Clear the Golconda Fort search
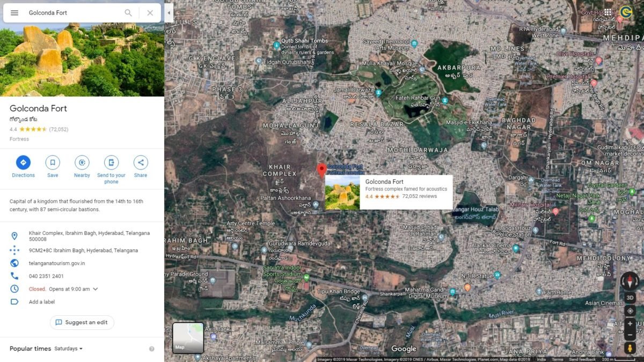Viewport: 644px width, 362px height. pos(150,13)
